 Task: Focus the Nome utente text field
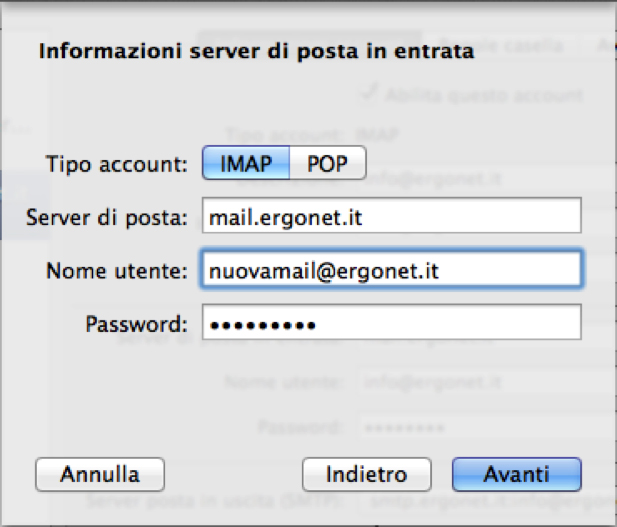point(391,269)
